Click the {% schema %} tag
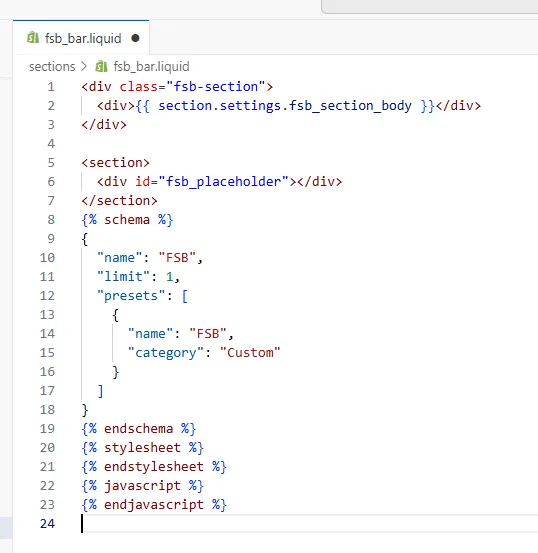This screenshot has height=553, width=538. (x=127, y=220)
